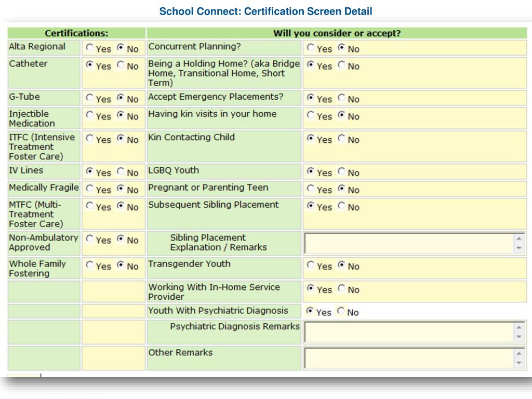
Task: Choose No for Subsequent Sibling Placement
Action: pyautogui.click(x=341, y=206)
